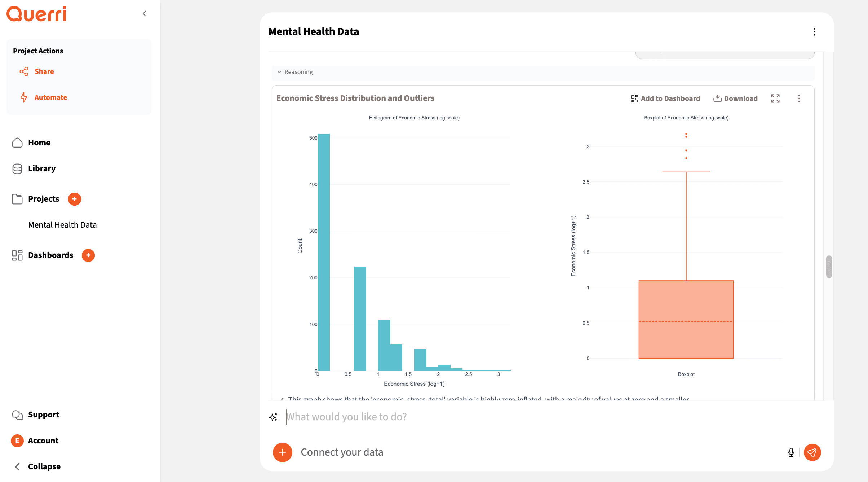Open Mental Health Data project item
Screen dimensions: 868x482
pos(62,225)
